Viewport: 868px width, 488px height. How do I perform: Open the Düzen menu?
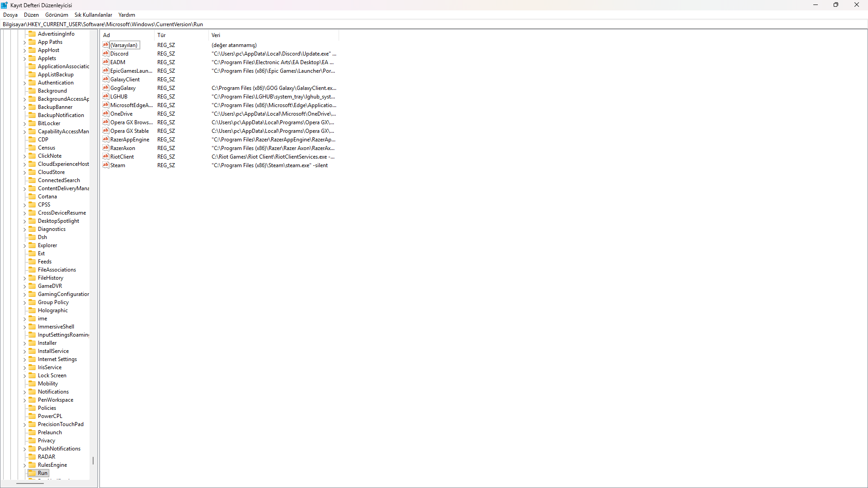click(x=31, y=15)
